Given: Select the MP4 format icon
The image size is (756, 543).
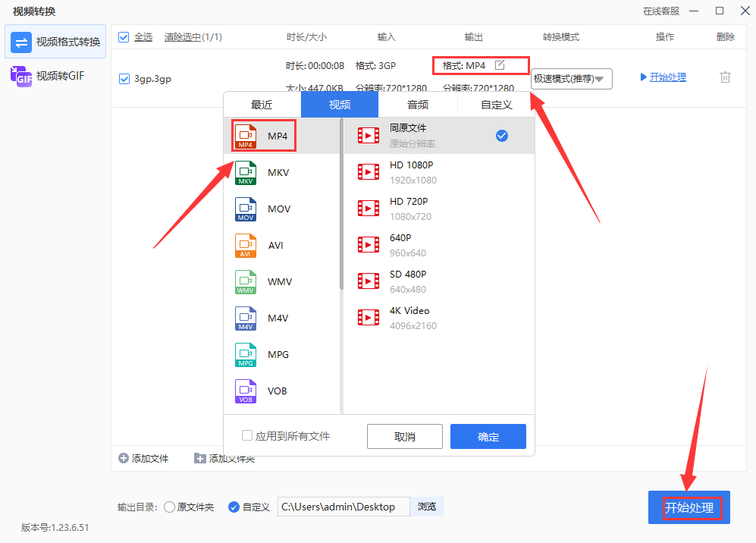Looking at the screenshot, I should tap(246, 136).
